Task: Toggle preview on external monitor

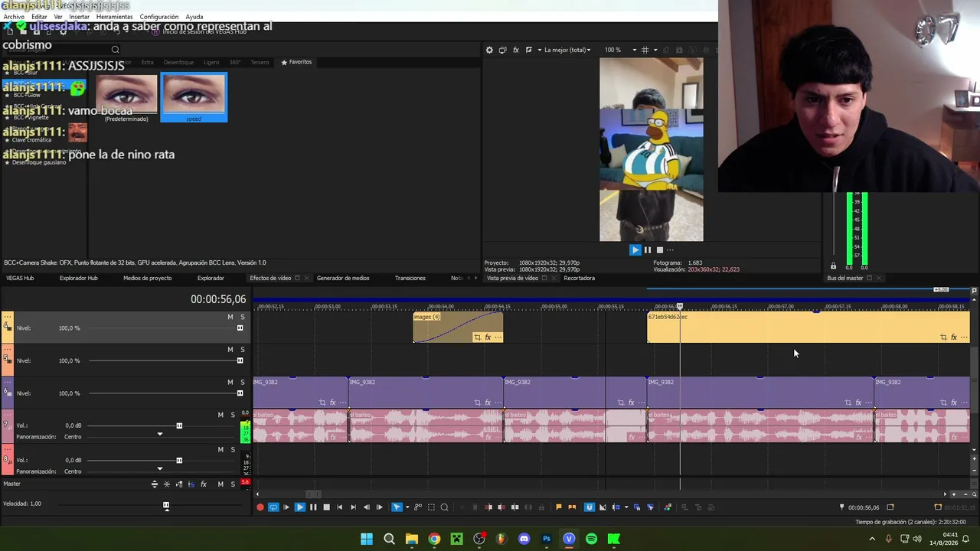Action: (x=502, y=50)
